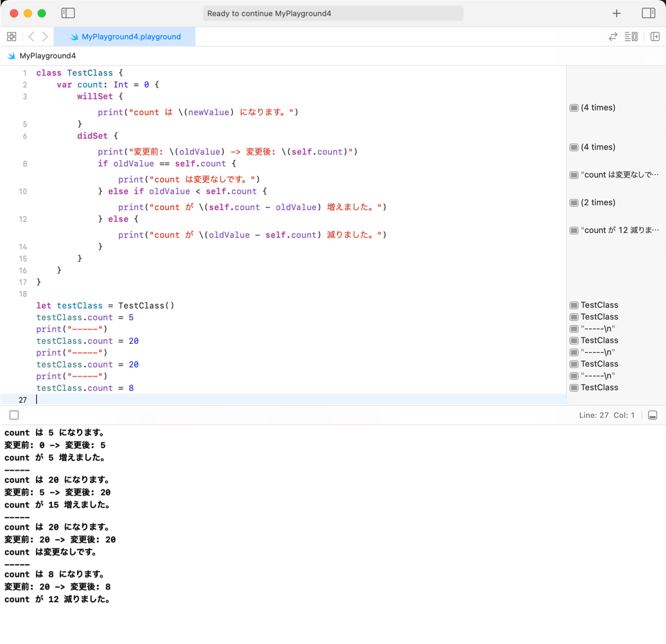666x644 pixels.
Task: Toggle the navigator sidebar button
Action: tap(68, 13)
